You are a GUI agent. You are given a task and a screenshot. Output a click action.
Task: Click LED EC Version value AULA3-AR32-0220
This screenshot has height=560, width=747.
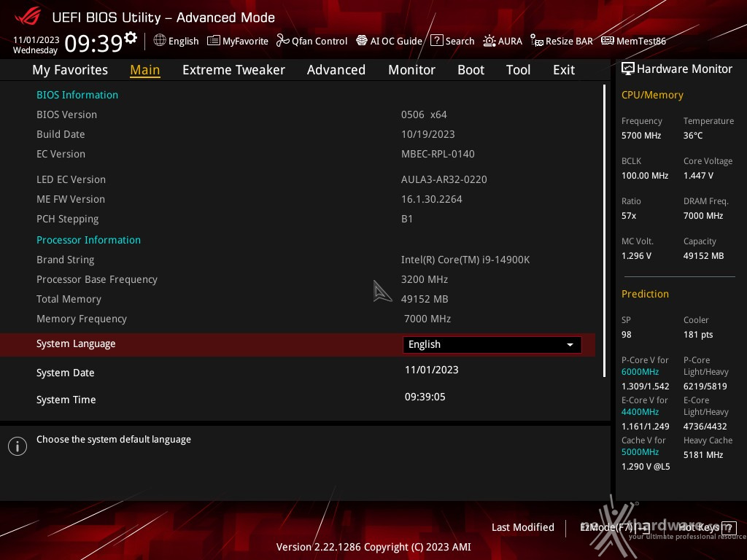[x=444, y=179]
